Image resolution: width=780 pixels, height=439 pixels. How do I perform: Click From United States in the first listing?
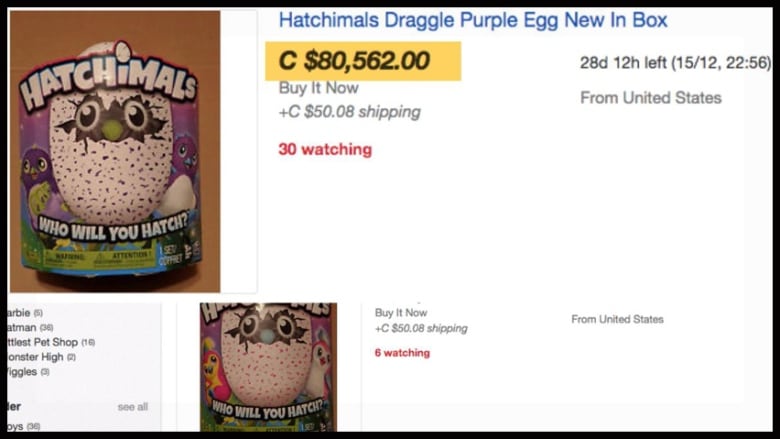(x=651, y=98)
